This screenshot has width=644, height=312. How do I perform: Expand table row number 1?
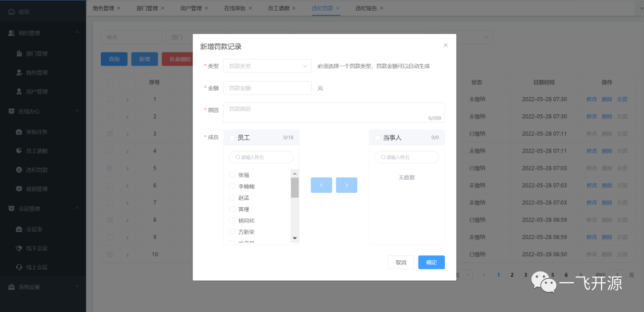click(128, 99)
